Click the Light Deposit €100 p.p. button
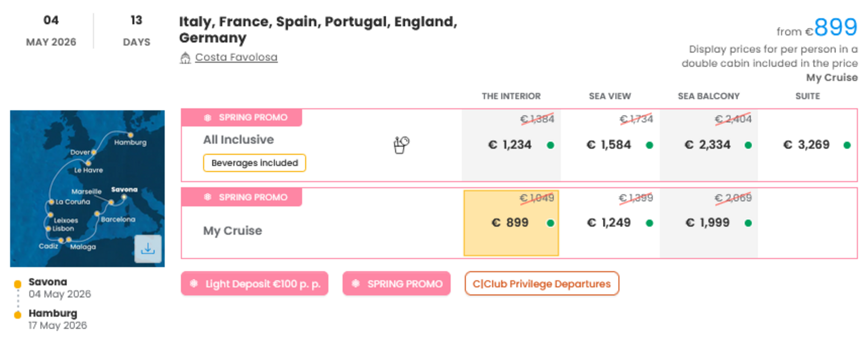868x342 pixels. pyautogui.click(x=254, y=283)
